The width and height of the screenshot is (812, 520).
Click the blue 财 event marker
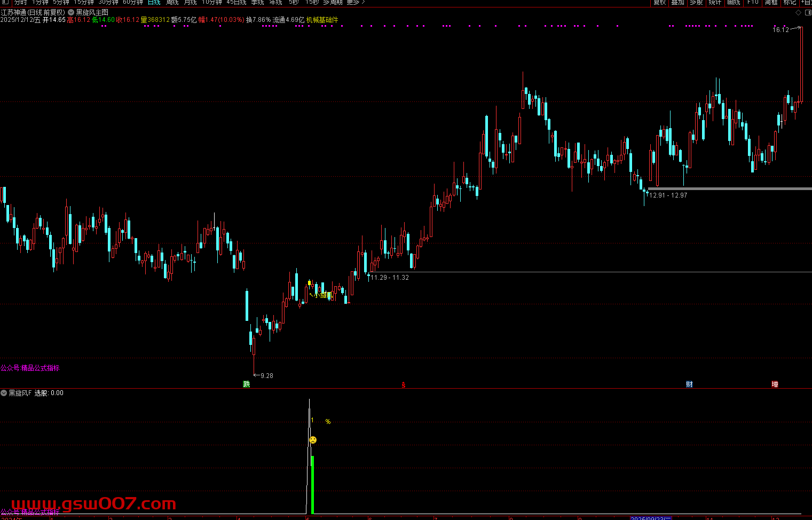pos(689,384)
